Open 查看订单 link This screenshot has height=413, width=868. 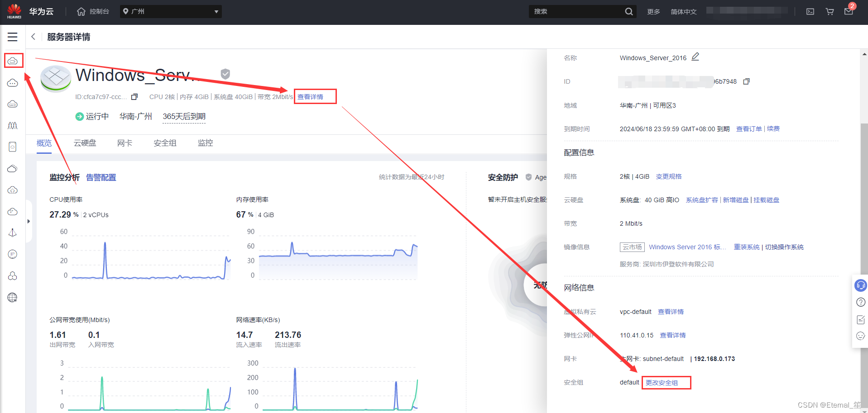(749, 129)
